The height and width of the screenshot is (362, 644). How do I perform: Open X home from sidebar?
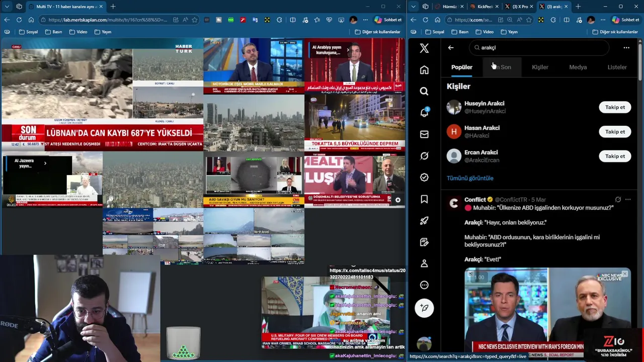click(x=424, y=70)
